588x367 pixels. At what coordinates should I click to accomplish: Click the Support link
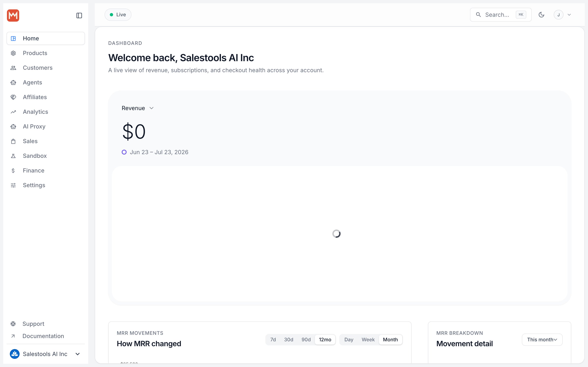pos(33,324)
